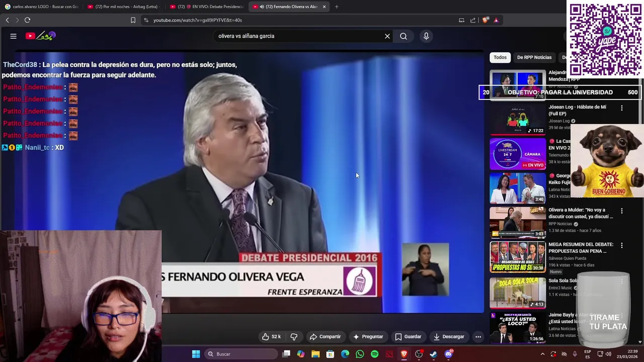This screenshot has height=362, width=644.
Task: Ask about the video with Preguntar
Action: (x=368, y=336)
